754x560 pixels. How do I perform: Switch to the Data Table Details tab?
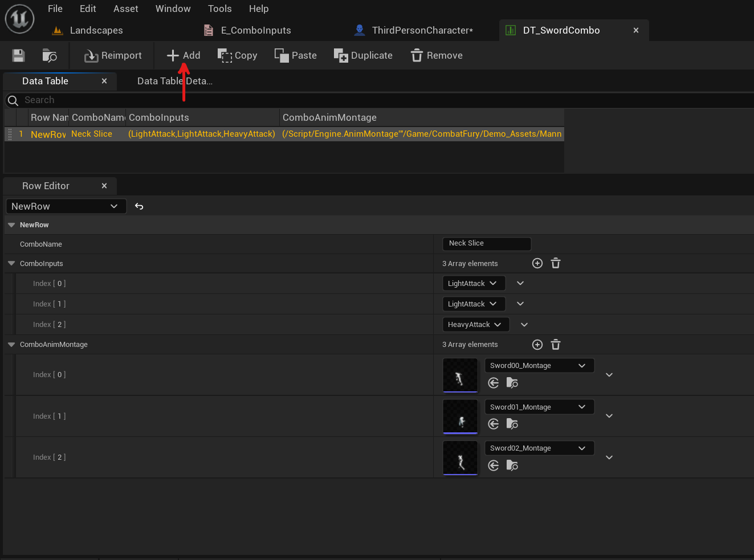pos(174,81)
